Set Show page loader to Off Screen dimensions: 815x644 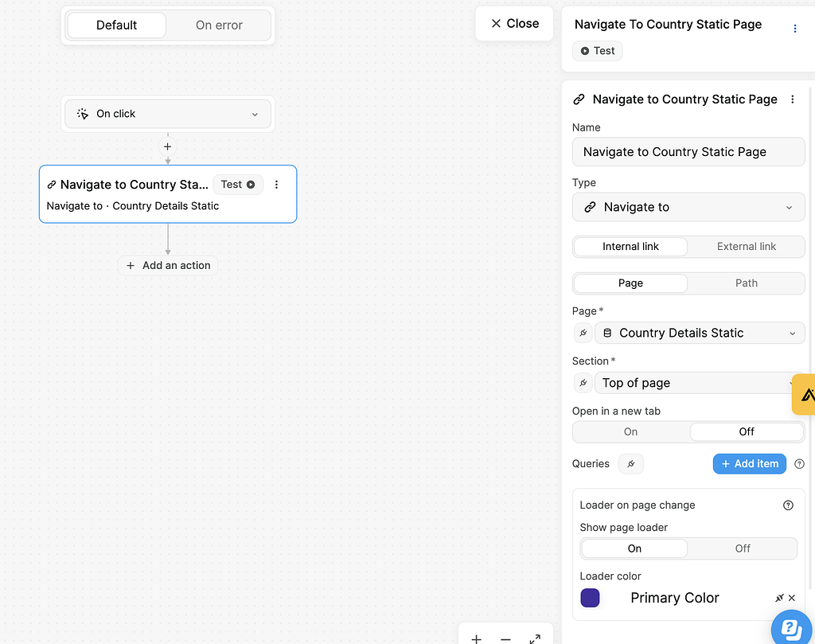742,548
